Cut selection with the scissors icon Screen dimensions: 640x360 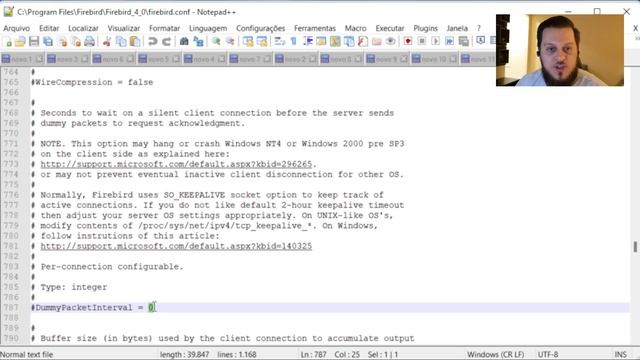tap(107, 41)
